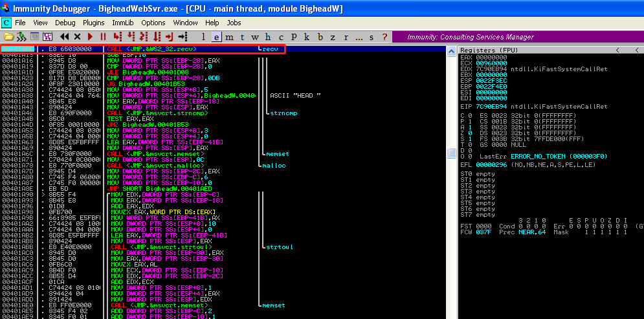Image resolution: width=644 pixels, height=319 pixels.
Task: Show executable modules with 'e' button
Action: 216,37
